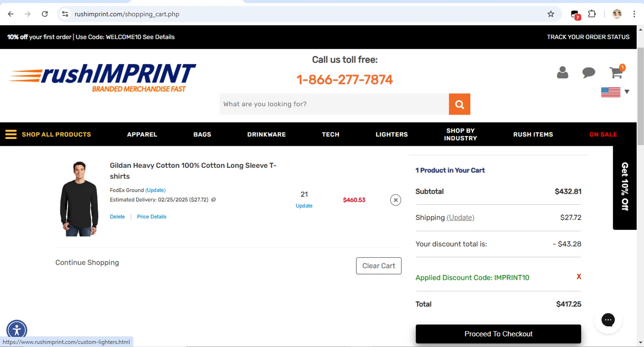Open the On Sale menu
This screenshot has width=644, height=347.
tap(603, 134)
